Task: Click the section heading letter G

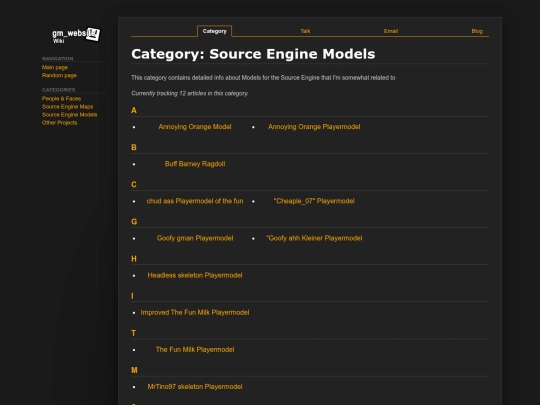Action: pyautogui.click(x=134, y=222)
